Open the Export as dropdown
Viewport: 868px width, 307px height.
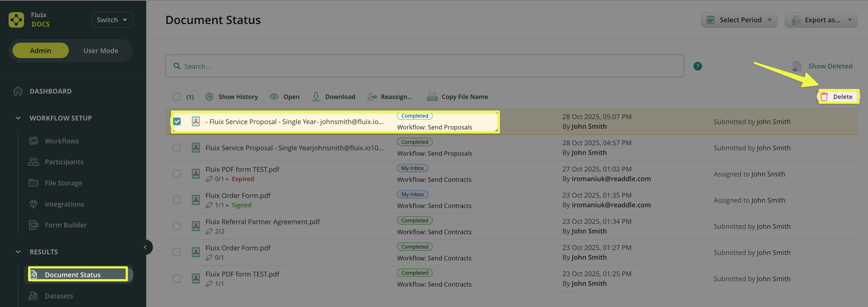coord(821,20)
